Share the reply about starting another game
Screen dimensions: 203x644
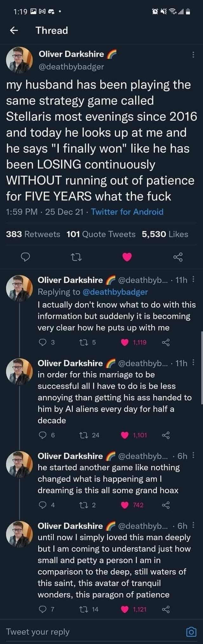tap(166, 505)
